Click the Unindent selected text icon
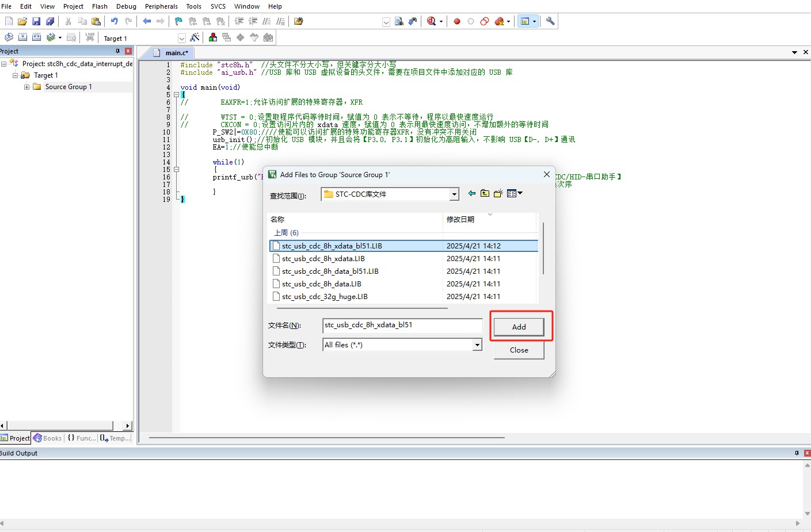This screenshot has height=532, width=811. [x=253, y=21]
